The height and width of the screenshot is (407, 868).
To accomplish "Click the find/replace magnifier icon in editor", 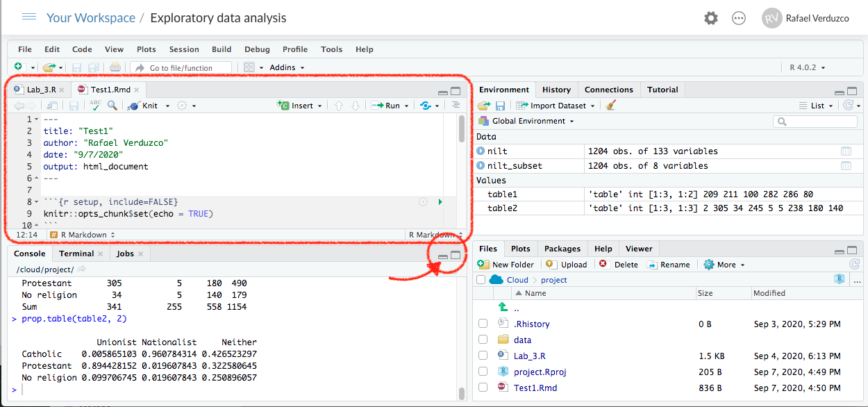I will (x=112, y=106).
